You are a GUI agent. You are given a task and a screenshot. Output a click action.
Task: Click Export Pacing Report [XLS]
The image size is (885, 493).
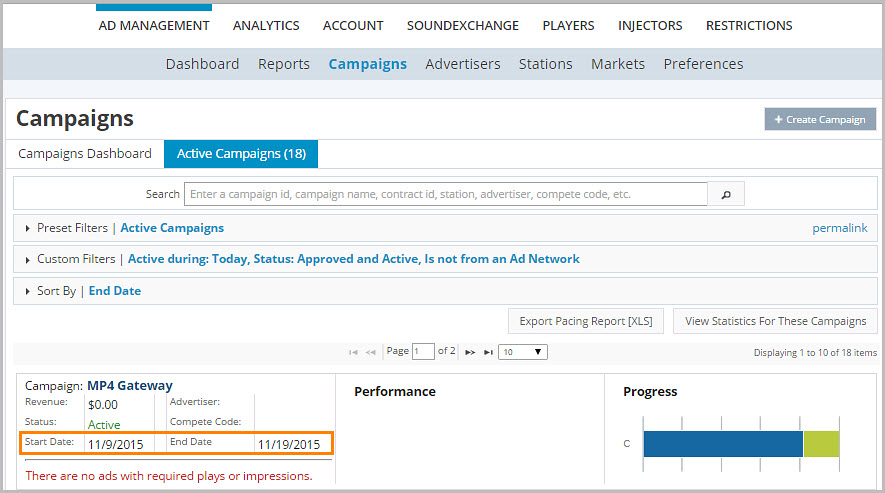click(586, 321)
